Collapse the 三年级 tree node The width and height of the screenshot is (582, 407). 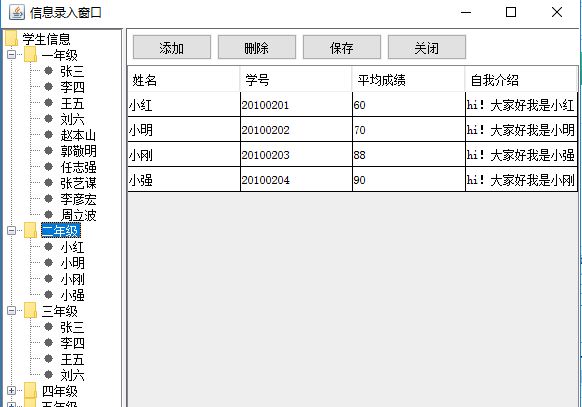tap(12, 311)
